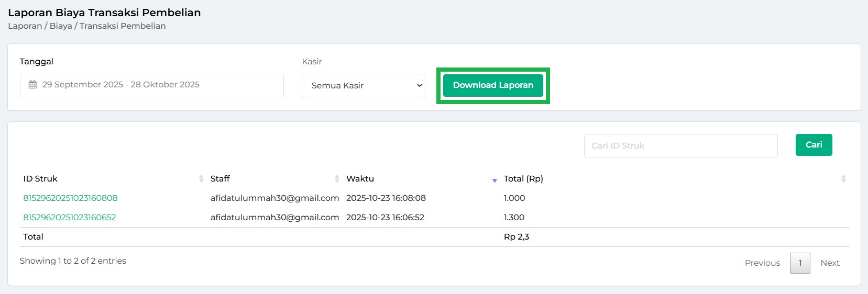The image size is (868, 294).
Task: Go to Next page in pagination
Action: (x=830, y=263)
